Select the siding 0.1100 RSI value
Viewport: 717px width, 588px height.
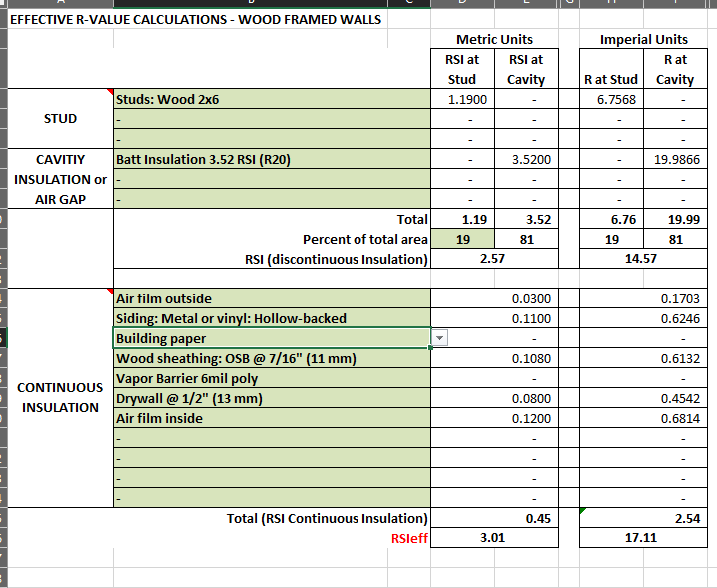[x=494, y=318]
